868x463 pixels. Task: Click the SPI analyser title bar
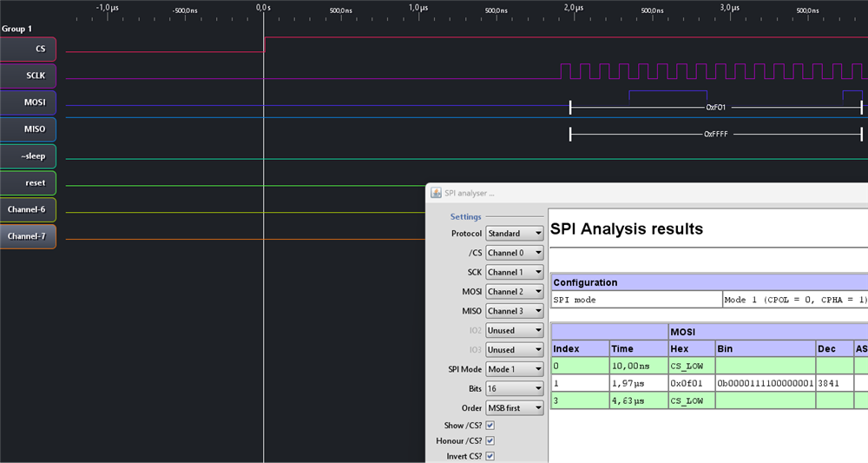tap(647, 193)
